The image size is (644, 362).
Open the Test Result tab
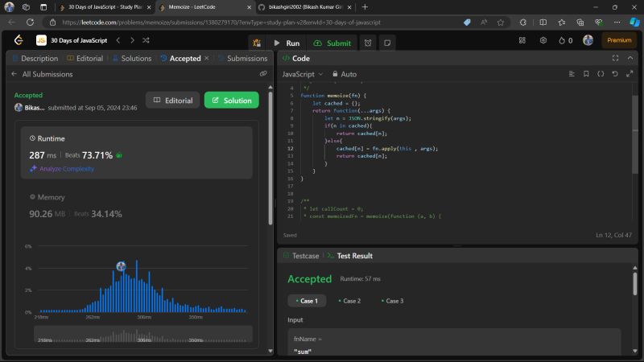tap(350, 256)
